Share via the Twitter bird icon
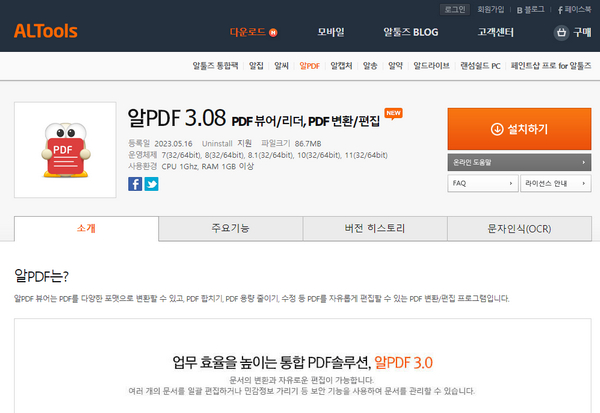 click(x=151, y=184)
